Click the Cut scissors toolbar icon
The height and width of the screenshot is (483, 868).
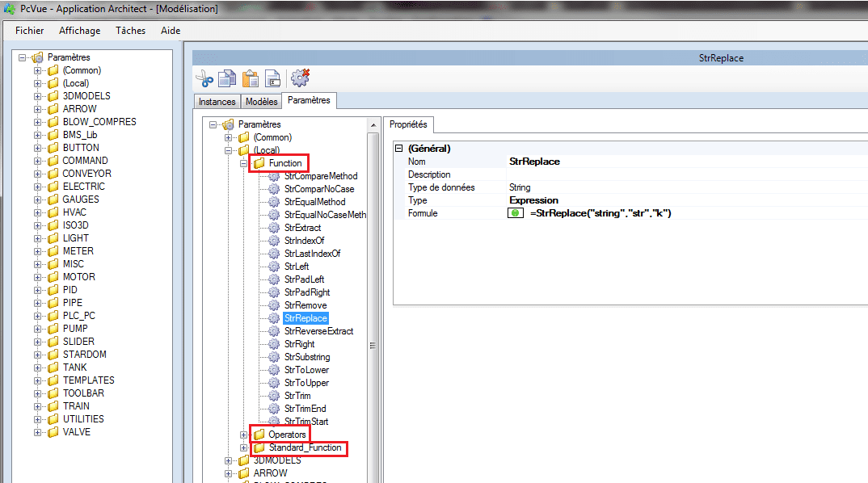(x=204, y=78)
